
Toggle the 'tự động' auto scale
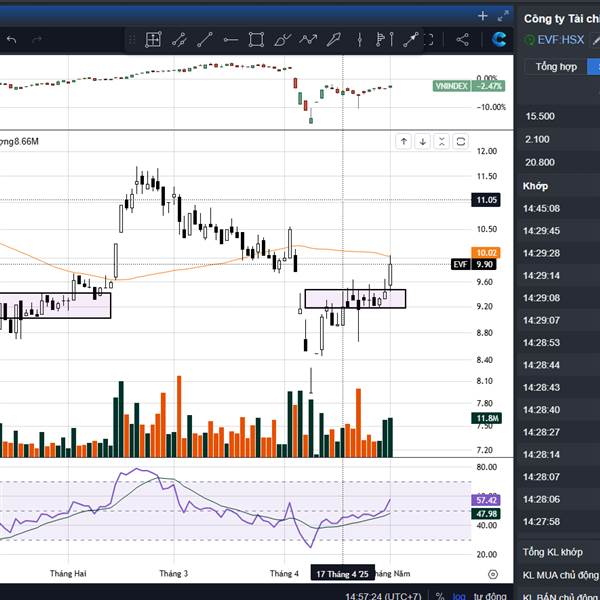tap(490, 596)
